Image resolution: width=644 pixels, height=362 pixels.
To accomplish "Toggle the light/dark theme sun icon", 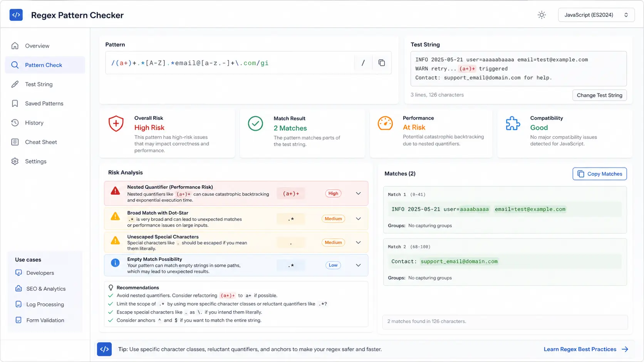I will (x=542, y=15).
